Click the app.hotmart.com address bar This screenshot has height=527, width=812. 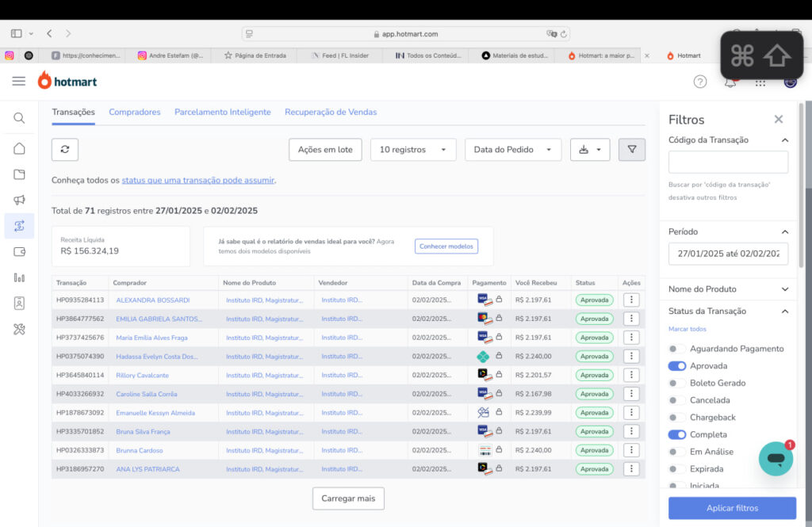[x=406, y=34]
